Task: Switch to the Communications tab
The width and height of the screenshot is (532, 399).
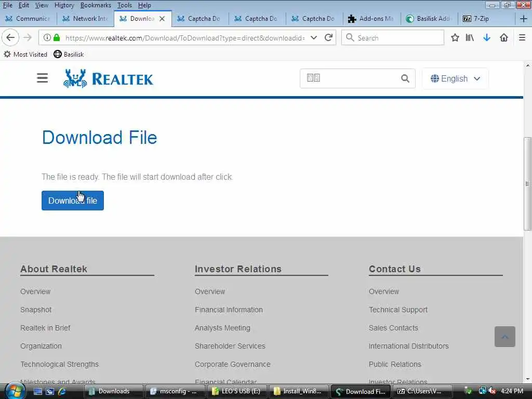Action: click(28, 19)
